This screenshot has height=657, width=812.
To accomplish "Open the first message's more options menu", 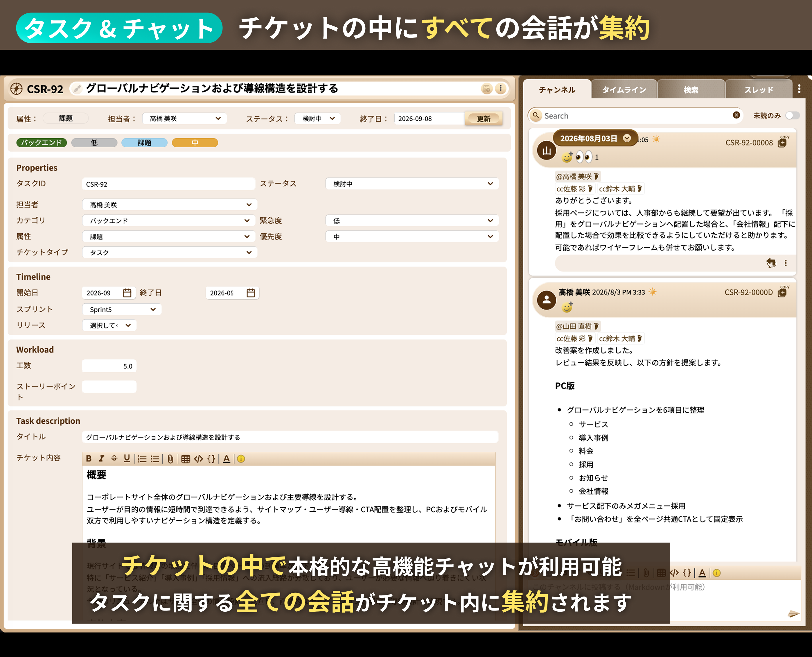I will point(786,263).
